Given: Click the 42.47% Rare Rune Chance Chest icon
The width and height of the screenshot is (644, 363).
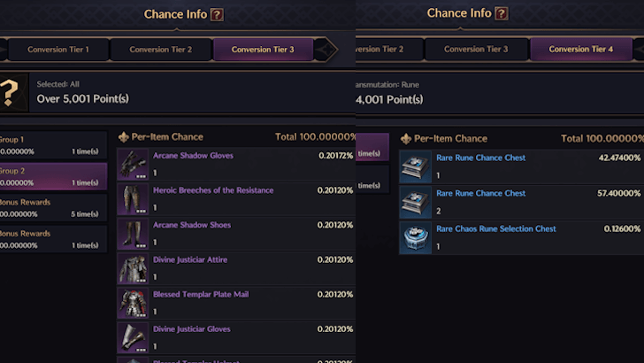Looking at the screenshot, I should [415, 166].
